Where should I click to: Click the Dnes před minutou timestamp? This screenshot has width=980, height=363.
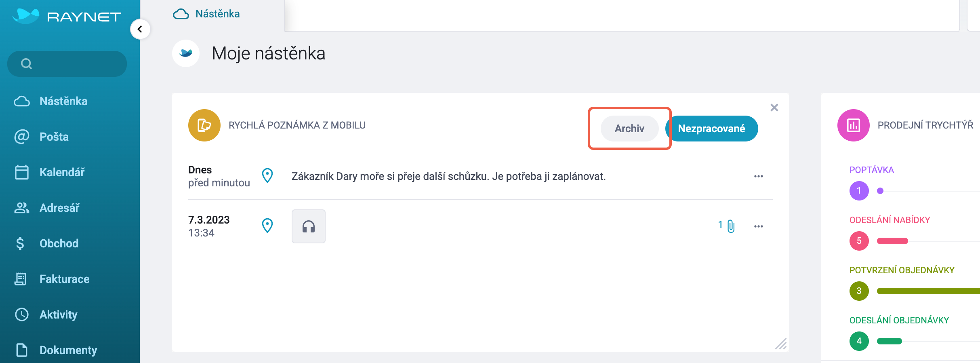pos(219,176)
